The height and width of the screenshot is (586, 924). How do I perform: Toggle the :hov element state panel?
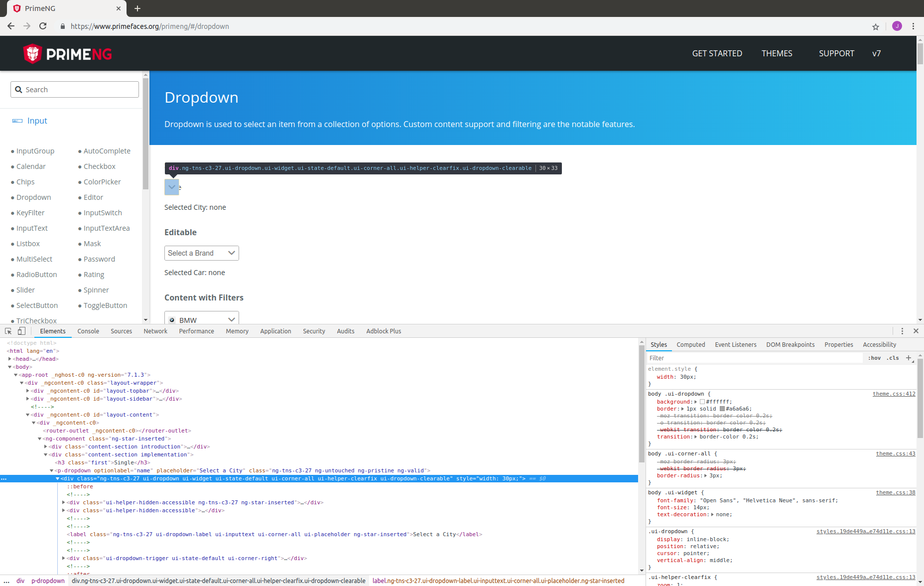(874, 358)
